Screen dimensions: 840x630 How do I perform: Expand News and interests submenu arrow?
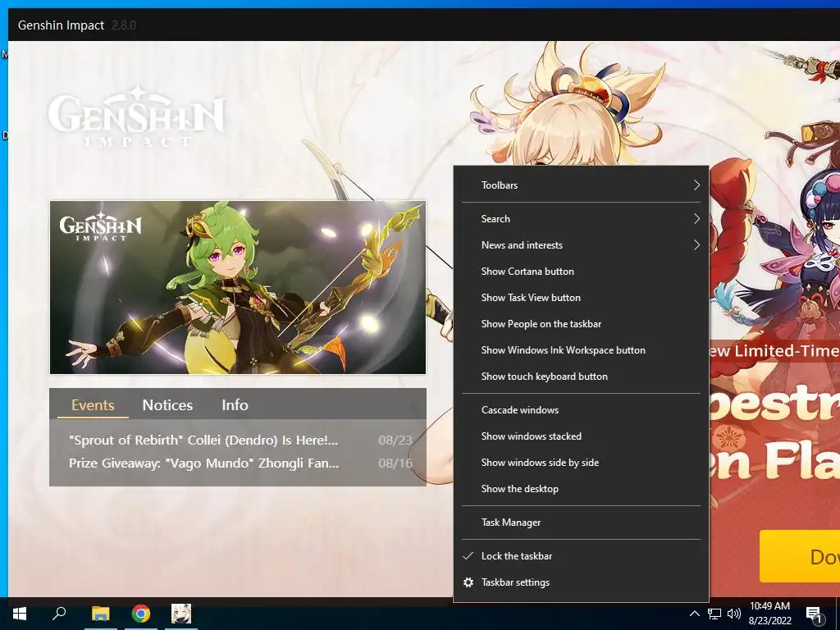696,244
